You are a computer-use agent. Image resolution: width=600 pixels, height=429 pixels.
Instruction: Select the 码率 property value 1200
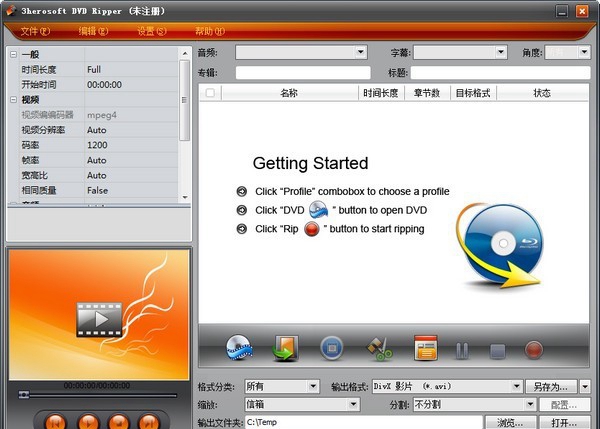click(131, 145)
